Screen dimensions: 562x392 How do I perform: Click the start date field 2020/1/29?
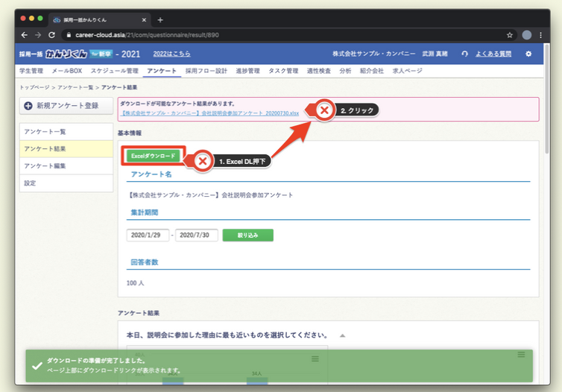point(147,235)
